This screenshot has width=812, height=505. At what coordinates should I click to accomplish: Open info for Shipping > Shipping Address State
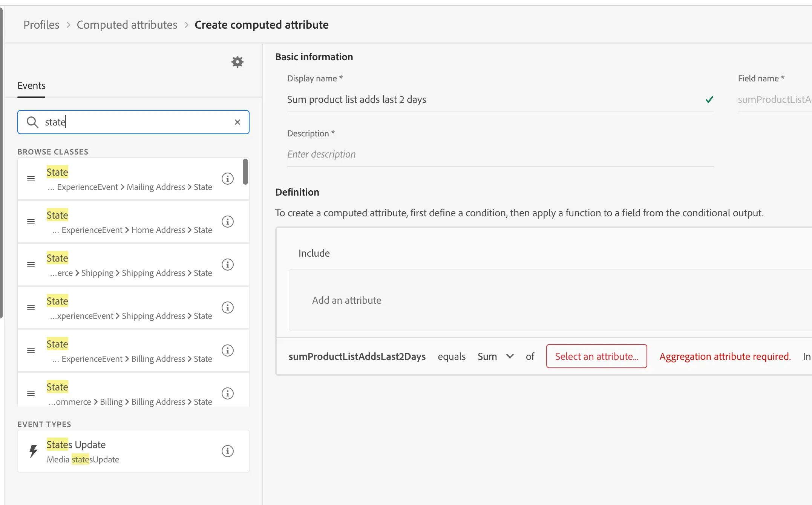[x=228, y=265]
